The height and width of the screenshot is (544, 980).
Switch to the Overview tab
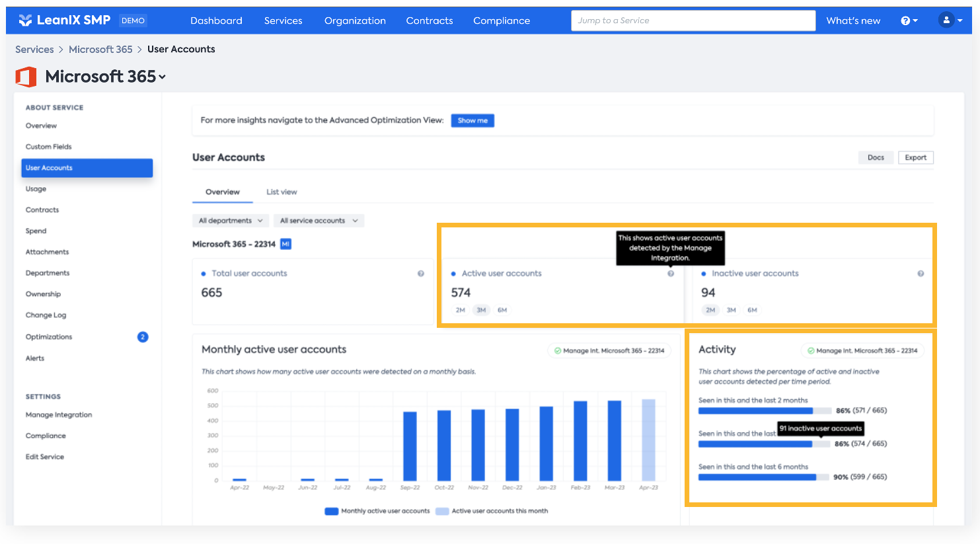(223, 192)
